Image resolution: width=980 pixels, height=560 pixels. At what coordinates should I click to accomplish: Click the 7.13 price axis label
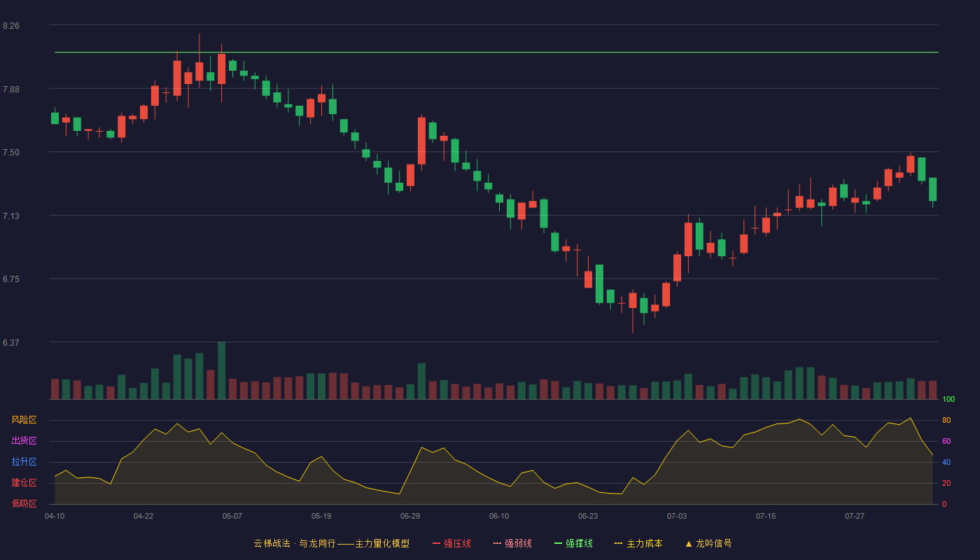coord(11,216)
